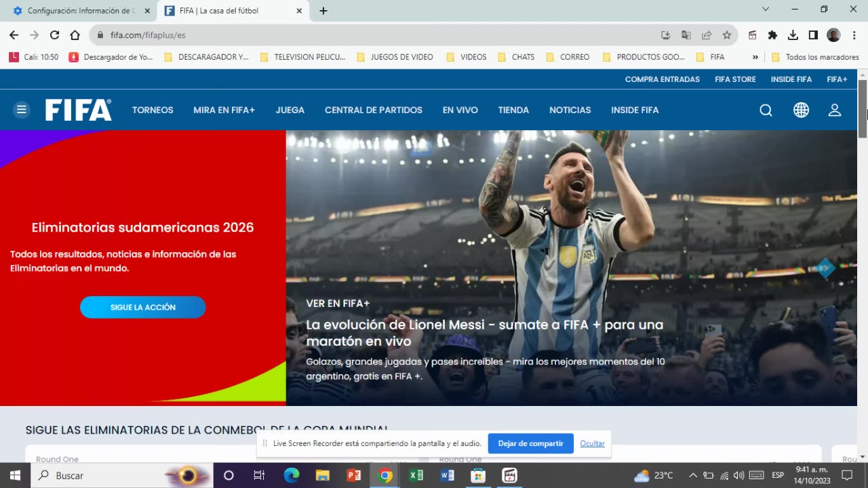The width and height of the screenshot is (868, 488).
Task: Select TIENDA in the navigation bar
Action: click(x=513, y=110)
